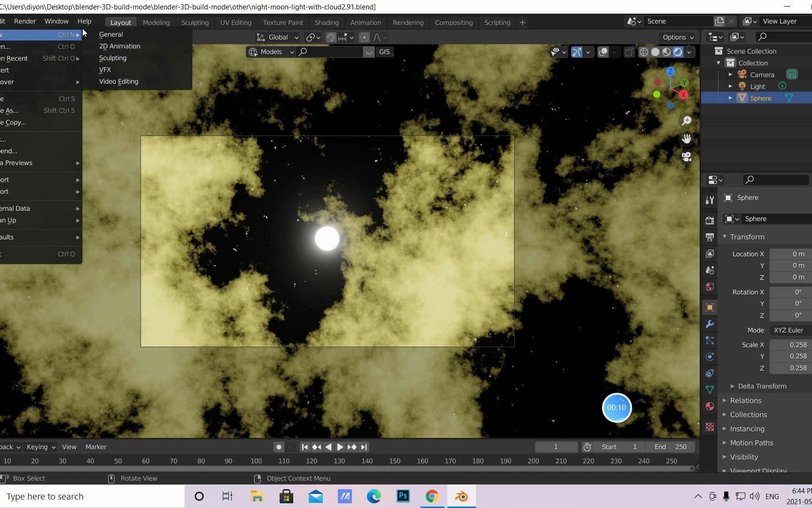Expand the Sphere object in the outliner

coord(730,98)
